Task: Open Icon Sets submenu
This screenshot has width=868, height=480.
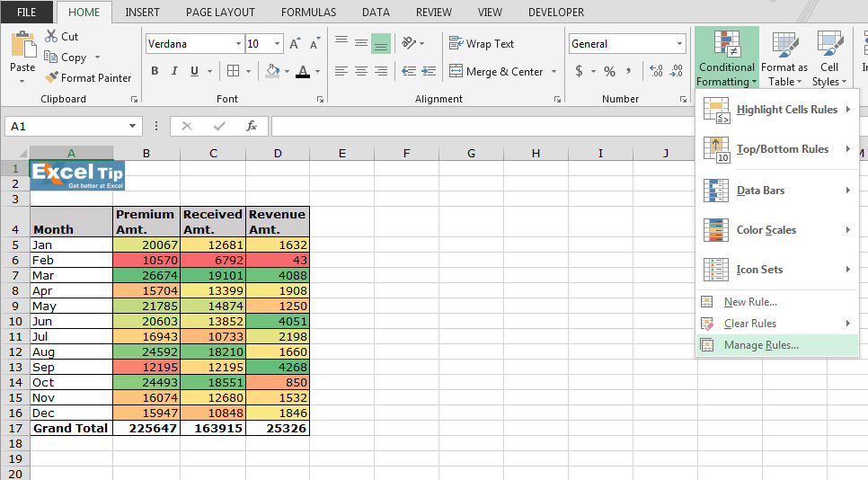Action: tap(776, 270)
